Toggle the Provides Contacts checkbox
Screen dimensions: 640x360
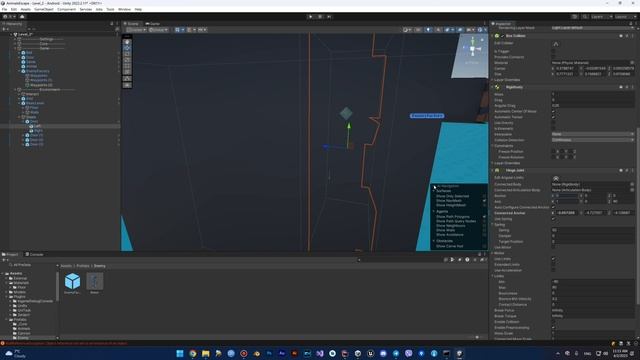pos(553,57)
